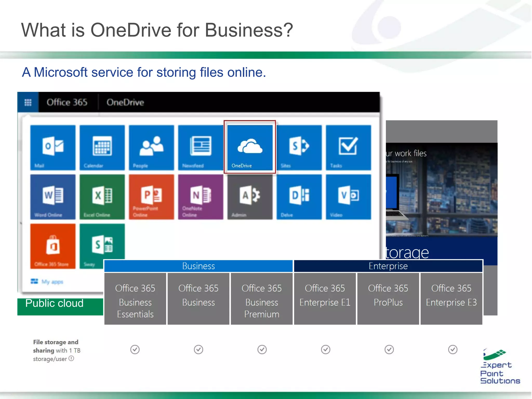Click the city skyline work files image
Viewport: 532px width, 399px height.
tap(442, 190)
